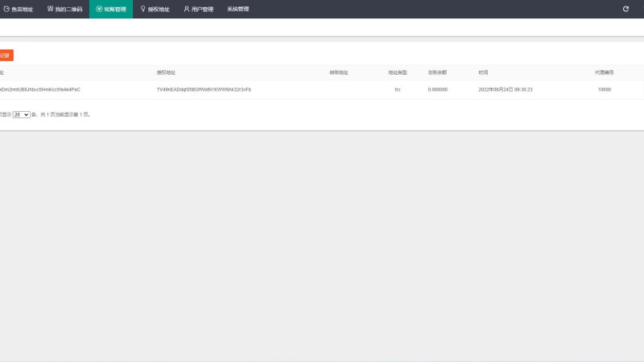Viewport: 644px width, 362px height.
Task: Select the address cell ending with Wa4e4PaC
Action: tap(40, 89)
